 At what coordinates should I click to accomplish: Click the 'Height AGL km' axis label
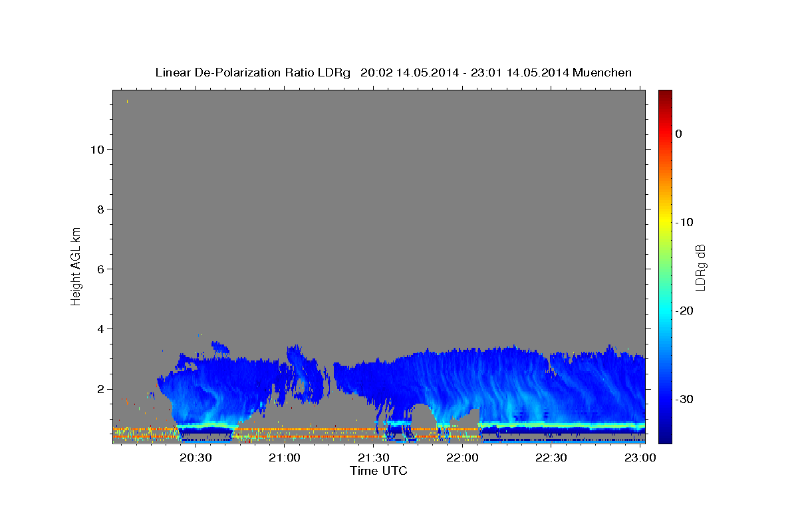[76, 265]
